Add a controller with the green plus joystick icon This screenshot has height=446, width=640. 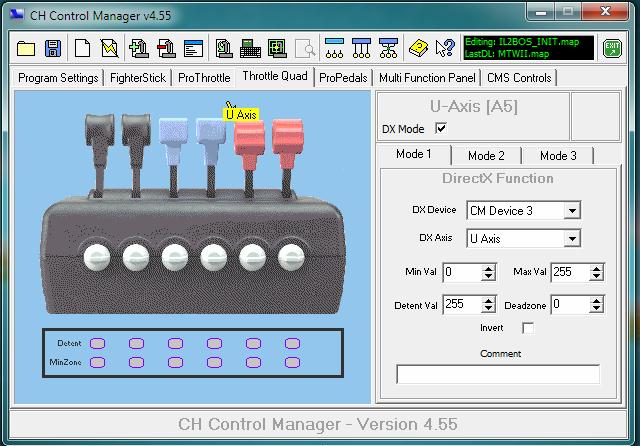139,49
